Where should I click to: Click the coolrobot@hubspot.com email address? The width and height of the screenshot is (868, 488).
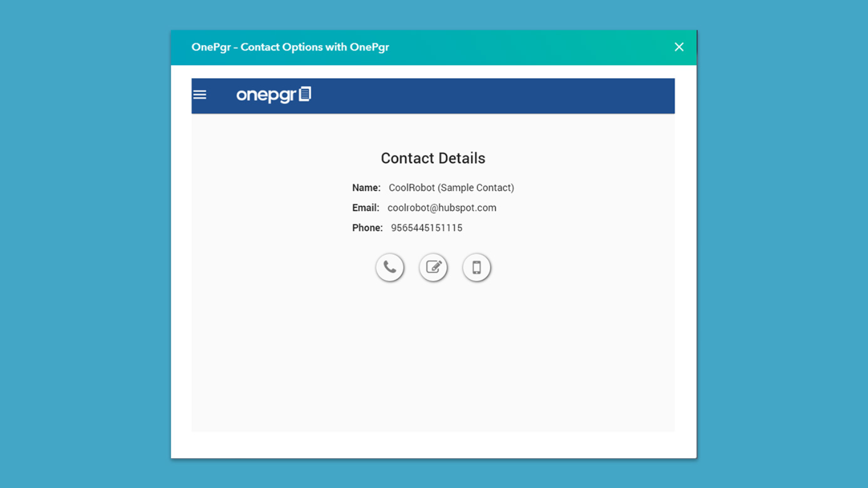click(x=442, y=208)
